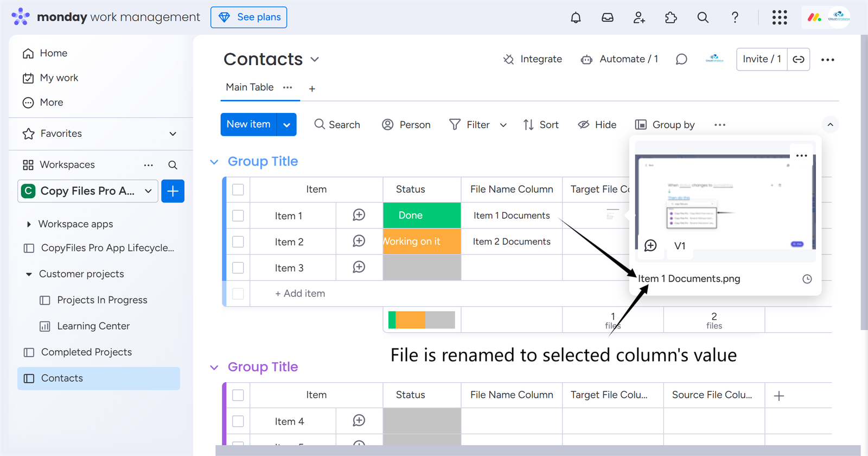Click + Add item input row

tap(300, 294)
